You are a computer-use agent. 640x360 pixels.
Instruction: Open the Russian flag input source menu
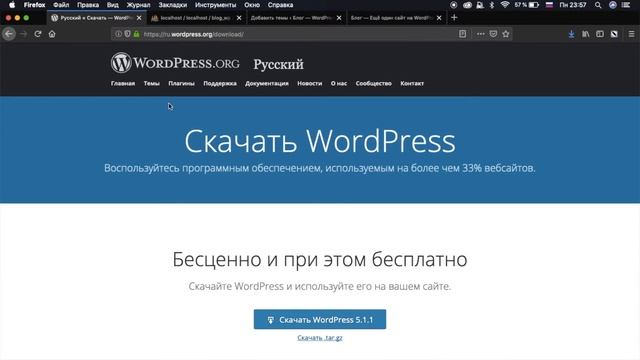[x=549, y=5]
